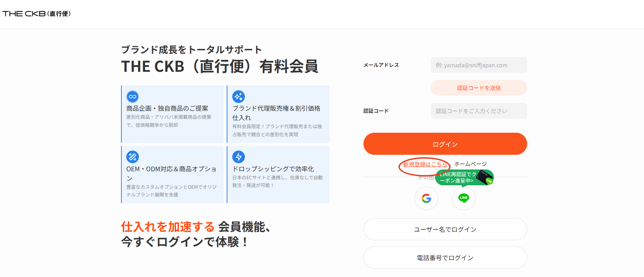Click the ブランド代理販売権＆割引価格仕入れ heading
The height and width of the screenshot is (277, 644).
click(x=276, y=113)
